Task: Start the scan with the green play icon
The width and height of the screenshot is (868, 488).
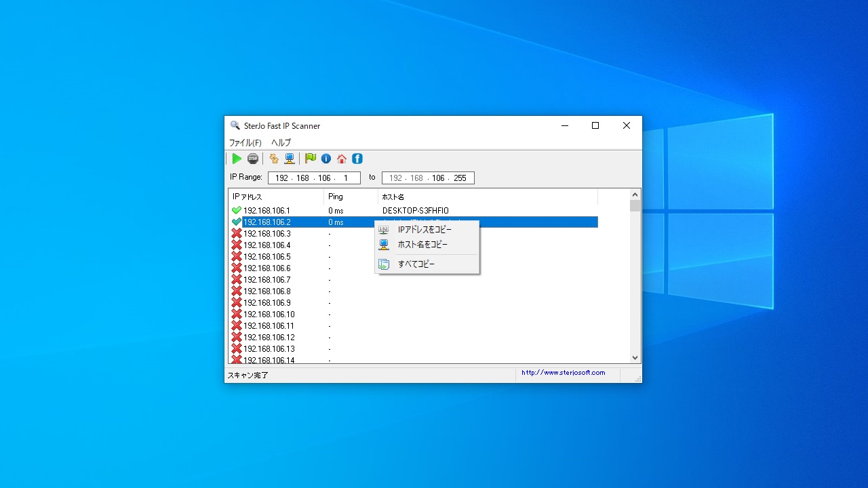Action: [x=237, y=159]
